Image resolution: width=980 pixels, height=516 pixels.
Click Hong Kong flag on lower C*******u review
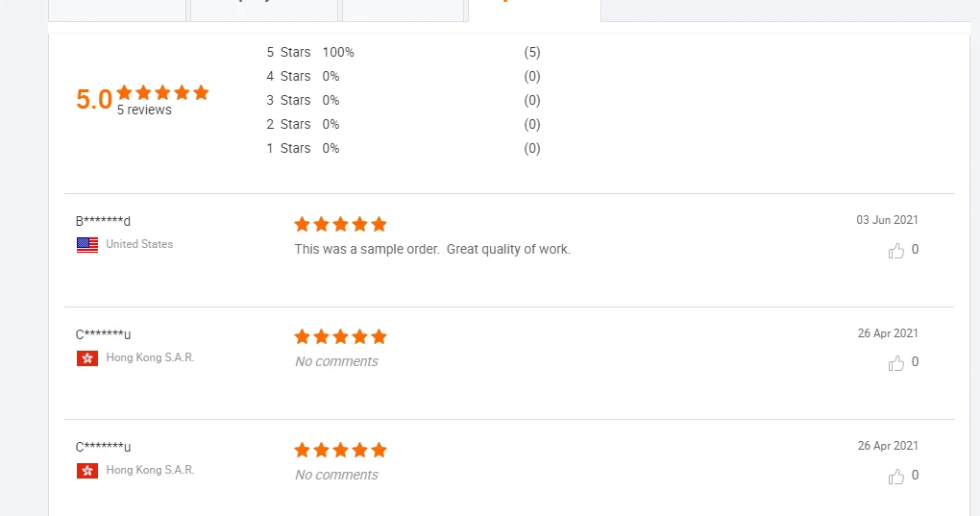tap(87, 471)
